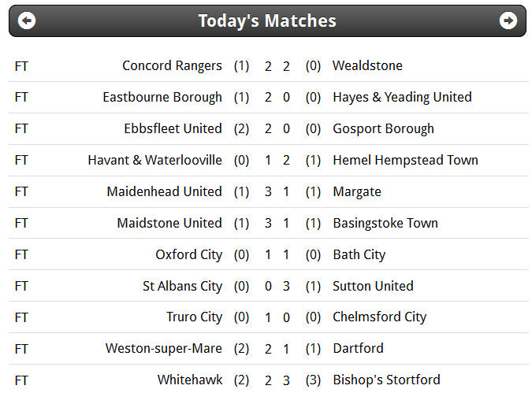Image resolution: width=532 pixels, height=404 pixels.
Task: Open Oxford City versus Bath City match
Action: (268, 254)
